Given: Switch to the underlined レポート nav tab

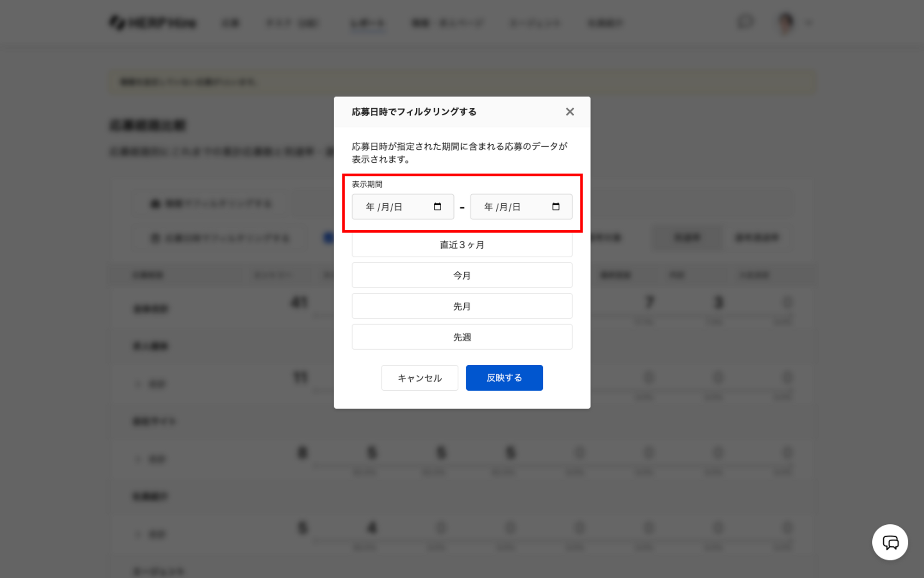Looking at the screenshot, I should (367, 23).
